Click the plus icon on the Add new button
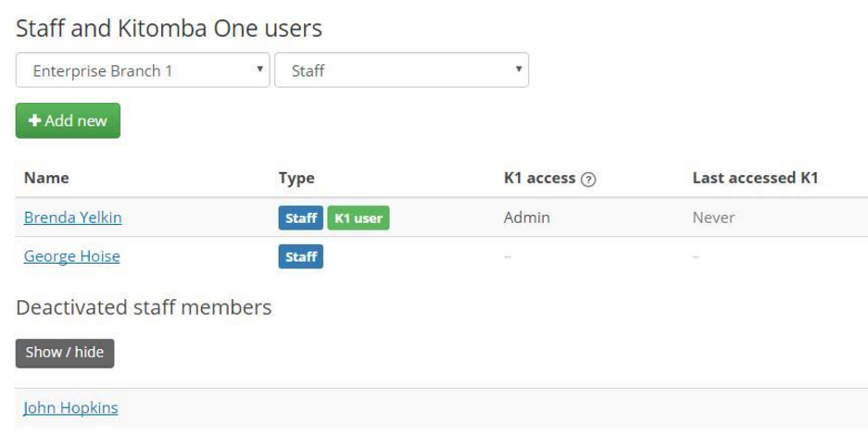 point(35,120)
